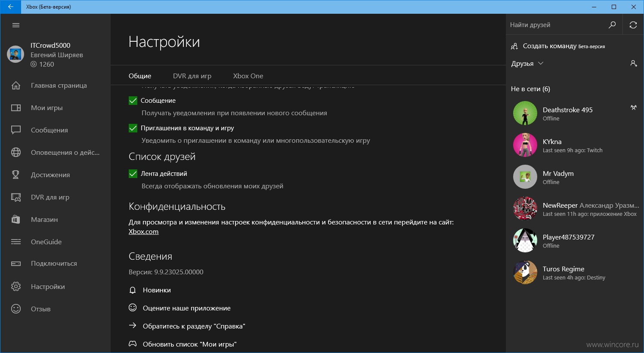Click the Версия: 9.9.23025.00000 text
The width and height of the screenshot is (644, 353).
(x=166, y=272)
